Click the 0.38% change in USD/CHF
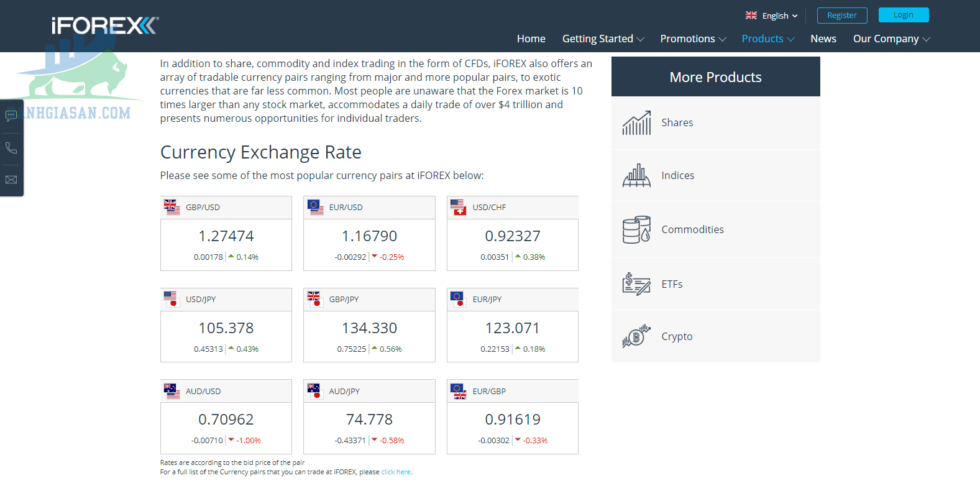Image resolution: width=980 pixels, height=483 pixels. pos(534,257)
